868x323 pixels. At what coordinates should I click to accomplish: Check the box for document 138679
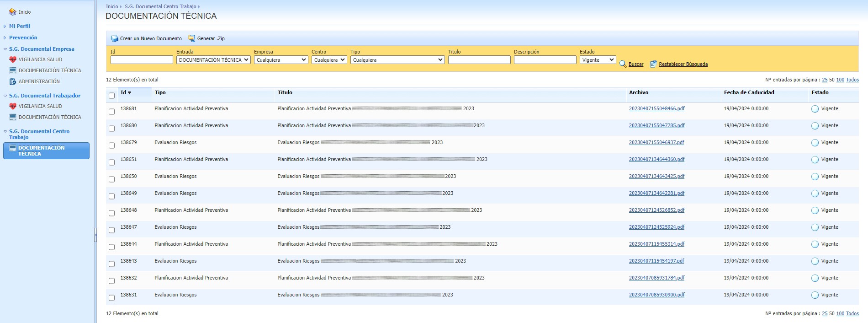coord(111,145)
